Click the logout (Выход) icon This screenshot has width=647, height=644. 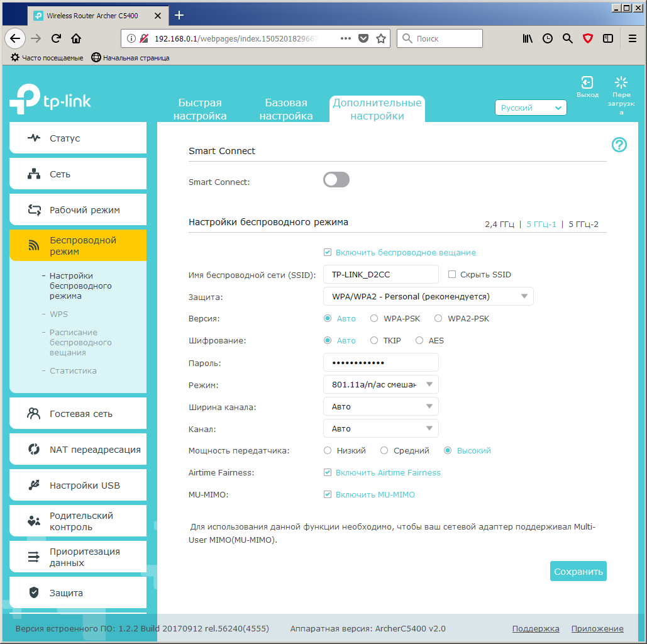[x=587, y=83]
